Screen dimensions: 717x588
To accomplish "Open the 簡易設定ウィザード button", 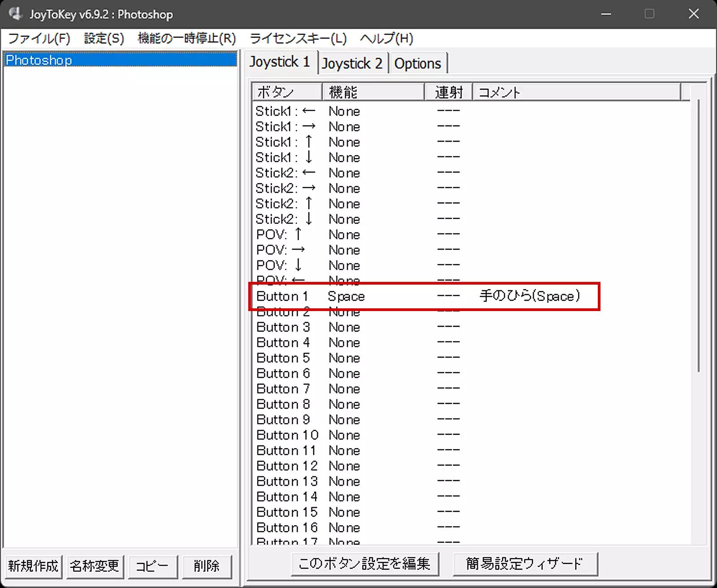I will [525, 563].
